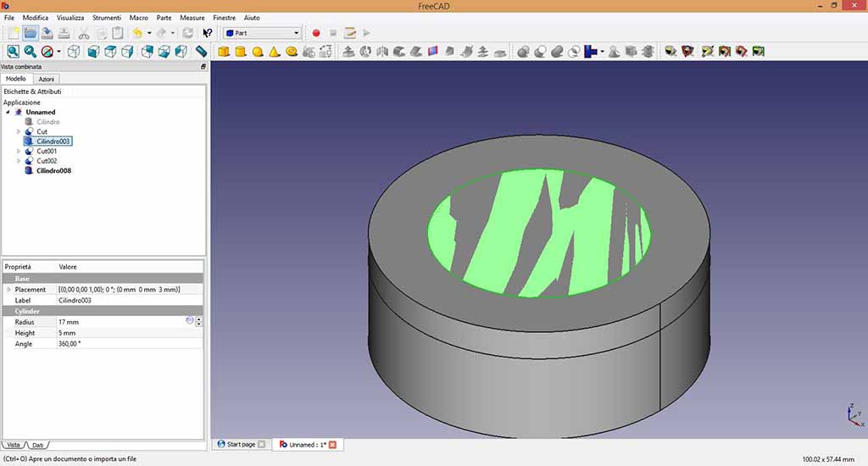Click the Clear all measurements icon
Screen dimensions: 868x466
pyautogui.click(x=708, y=52)
